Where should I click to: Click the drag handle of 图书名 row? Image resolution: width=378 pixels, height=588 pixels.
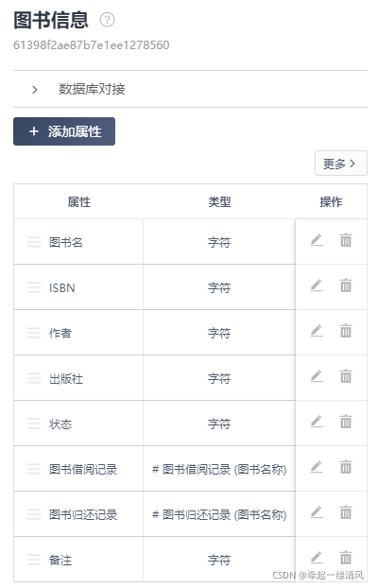coord(34,242)
